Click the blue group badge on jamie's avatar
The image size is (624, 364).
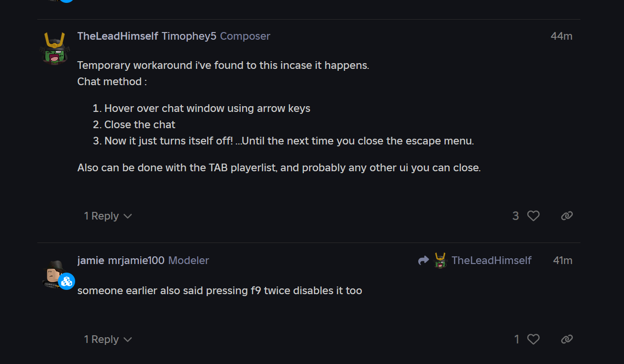pos(67,281)
